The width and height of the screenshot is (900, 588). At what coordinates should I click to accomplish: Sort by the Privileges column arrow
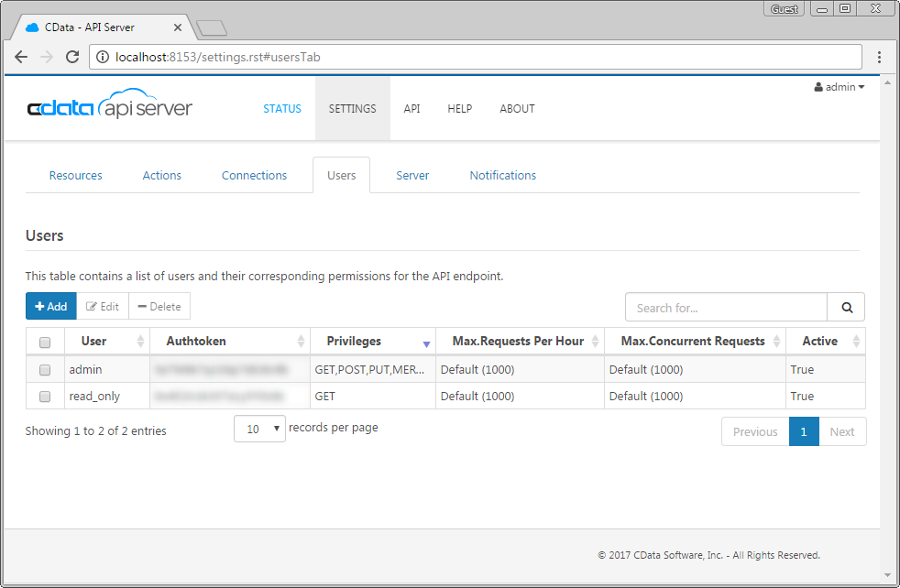click(426, 343)
